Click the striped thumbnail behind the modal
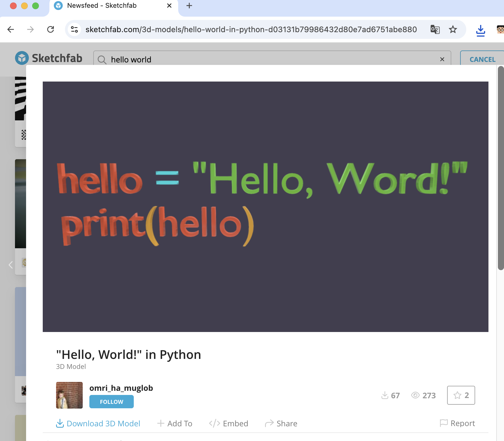 coord(21,98)
